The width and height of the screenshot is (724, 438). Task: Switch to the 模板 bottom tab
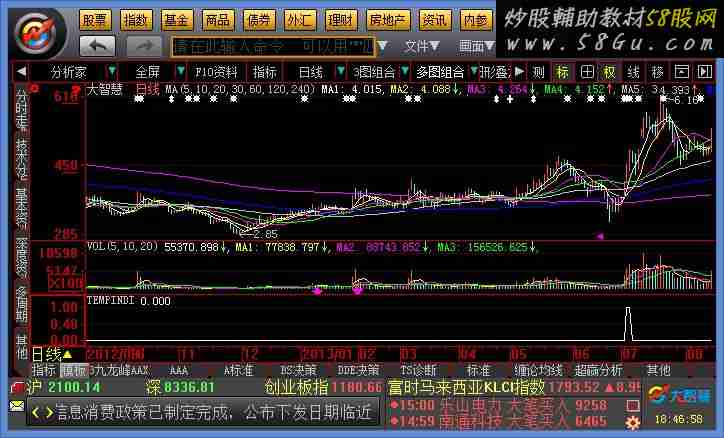[74, 370]
